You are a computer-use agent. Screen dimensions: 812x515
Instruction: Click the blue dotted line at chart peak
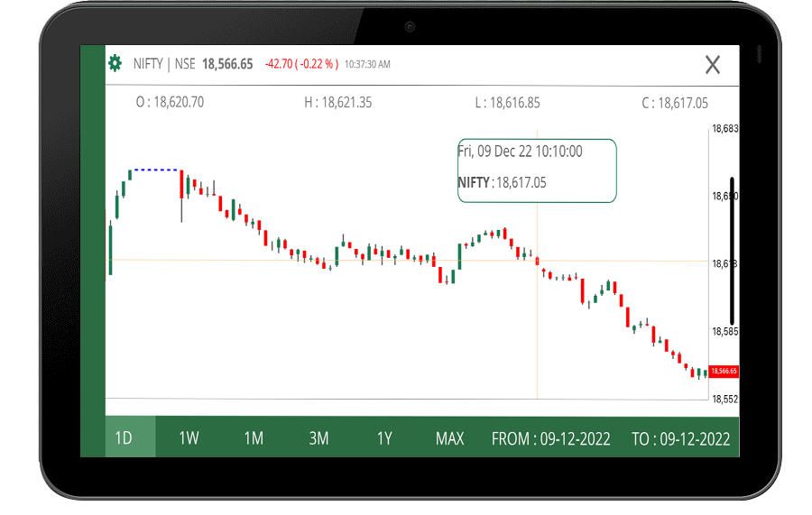[155, 170]
